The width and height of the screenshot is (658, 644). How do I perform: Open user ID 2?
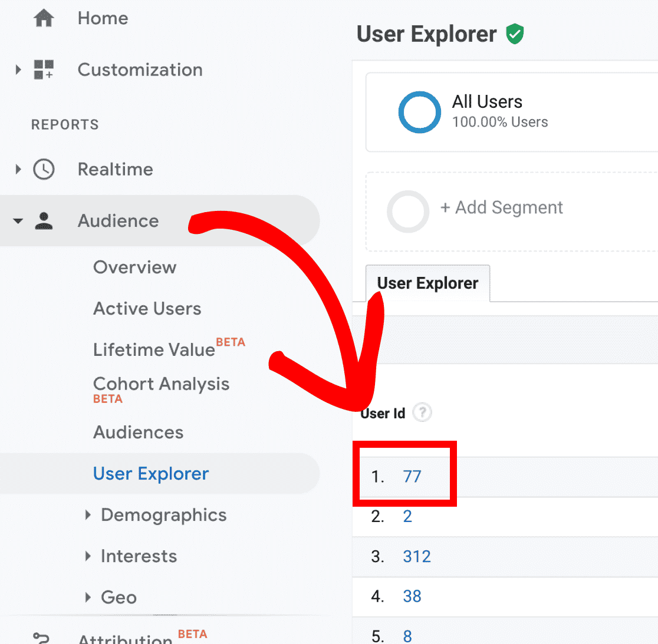[x=407, y=516]
